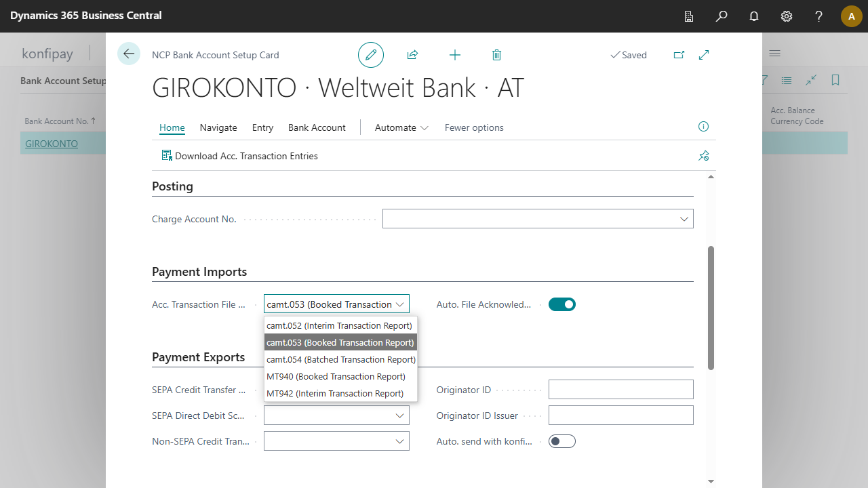Click Acc. Balance Currency Code column header

[797, 116]
